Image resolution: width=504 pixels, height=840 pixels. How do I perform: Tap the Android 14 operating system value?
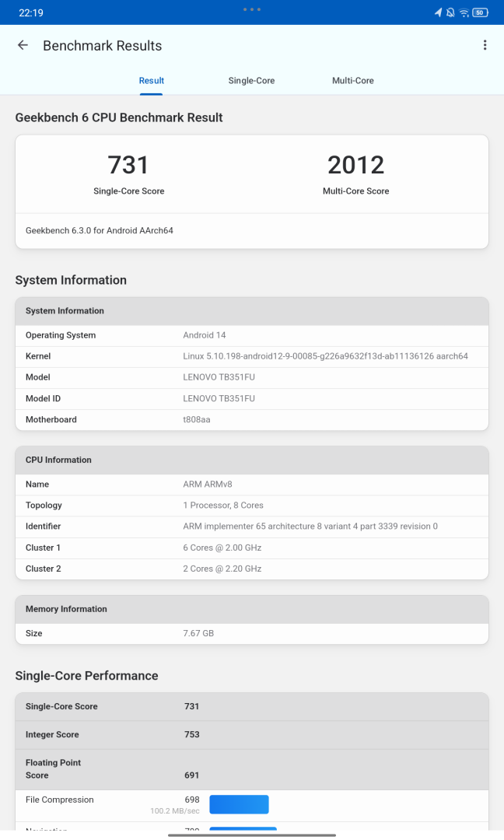[205, 335]
